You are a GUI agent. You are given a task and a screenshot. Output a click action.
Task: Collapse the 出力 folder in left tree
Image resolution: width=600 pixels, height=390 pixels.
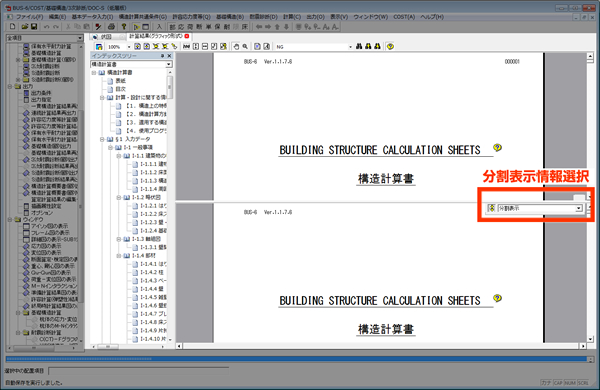pos(10,86)
